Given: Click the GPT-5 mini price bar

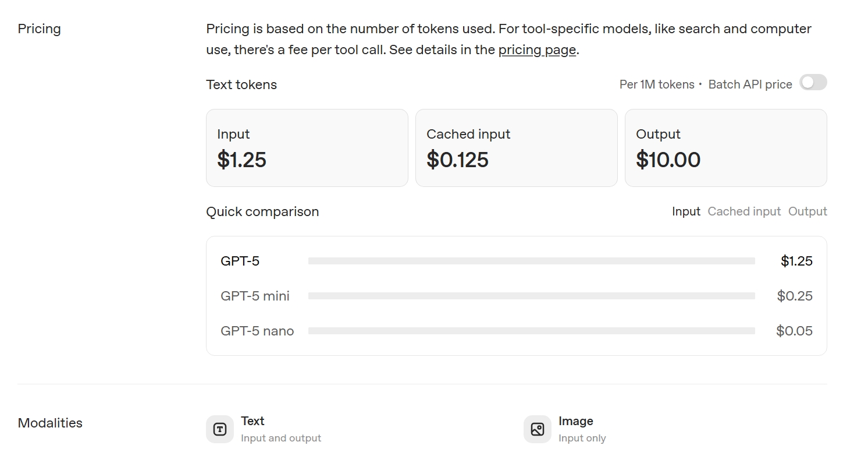Looking at the screenshot, I should [531, 296].
